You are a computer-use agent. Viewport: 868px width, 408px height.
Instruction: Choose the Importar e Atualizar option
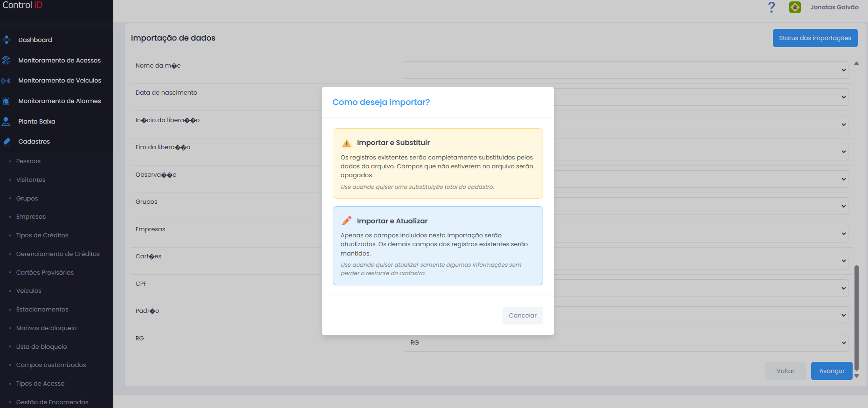438,246
